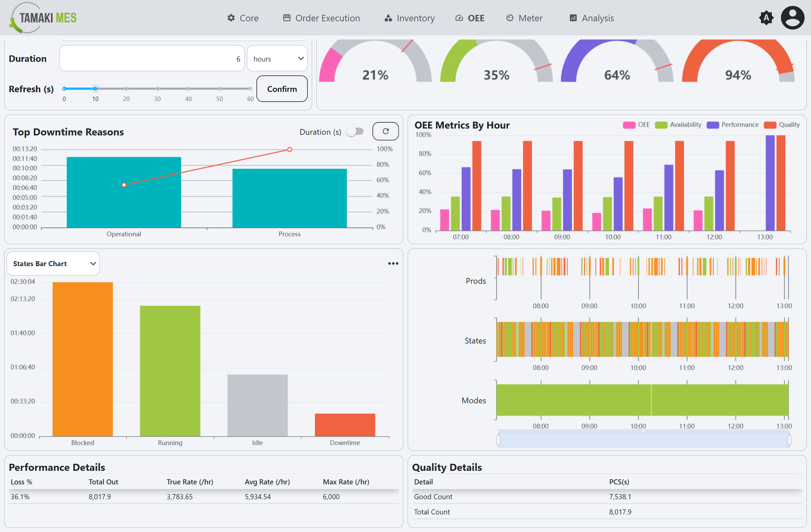Viewport: 811px width, 532px height.
Task: Click the 13:00 Performance bar in hourly chart
Action: click(770, 183)
